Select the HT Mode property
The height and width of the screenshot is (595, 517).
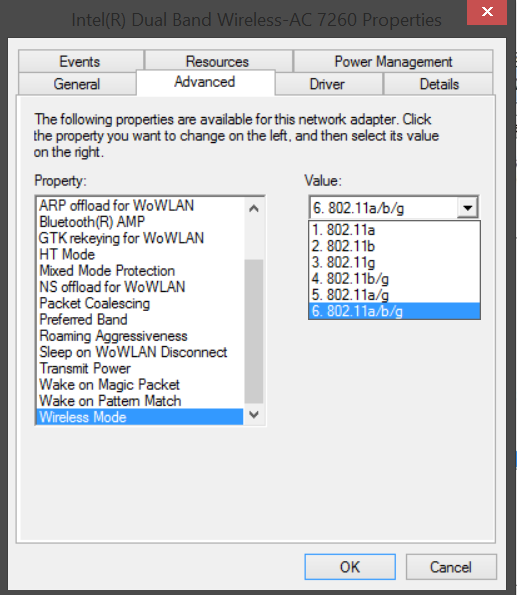pyautogui.click(x=140, y=254)
